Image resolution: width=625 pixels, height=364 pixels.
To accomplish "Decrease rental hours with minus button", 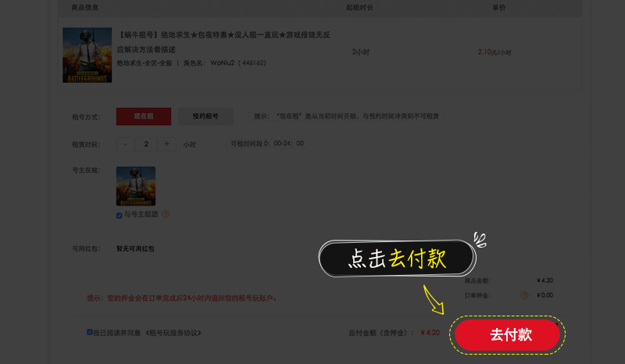I will pyautogui.click(x=127, y=144).
